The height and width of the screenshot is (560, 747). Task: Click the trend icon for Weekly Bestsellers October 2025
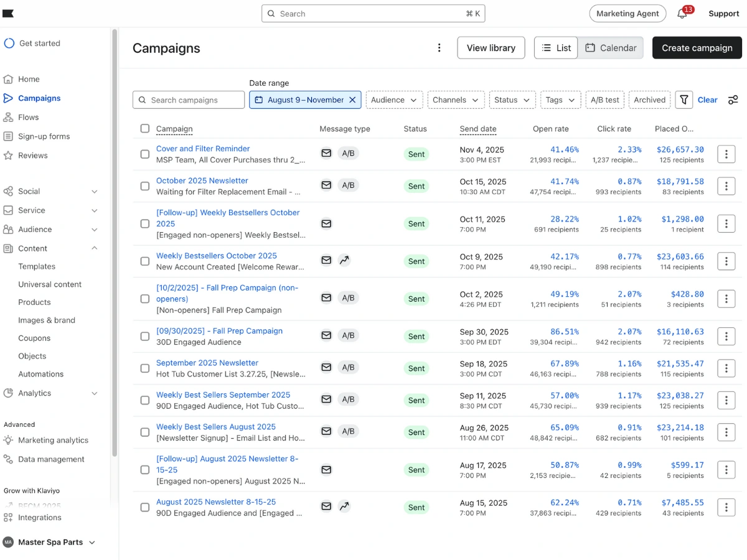click(x=344, y=261)
